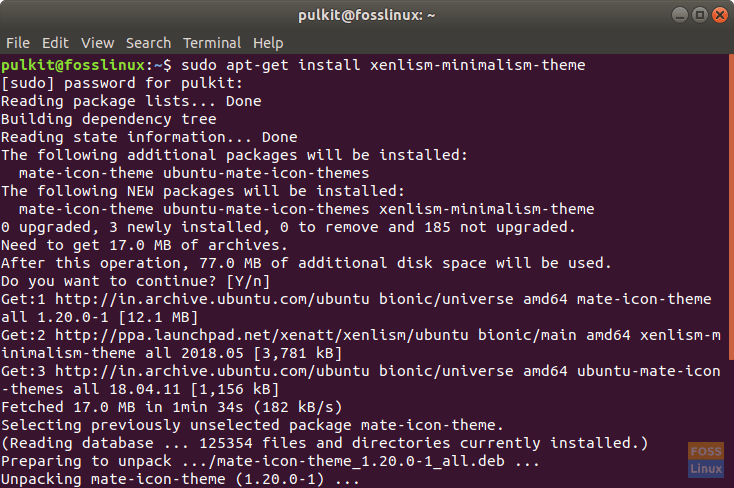Open the Edit menu
This screenshot has width=734, height=488.
55,43
